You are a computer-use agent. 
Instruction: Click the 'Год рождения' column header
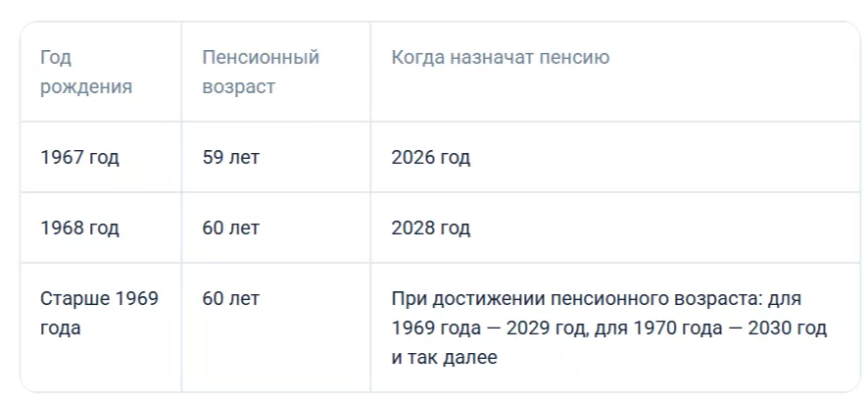(x=86, y=73)
